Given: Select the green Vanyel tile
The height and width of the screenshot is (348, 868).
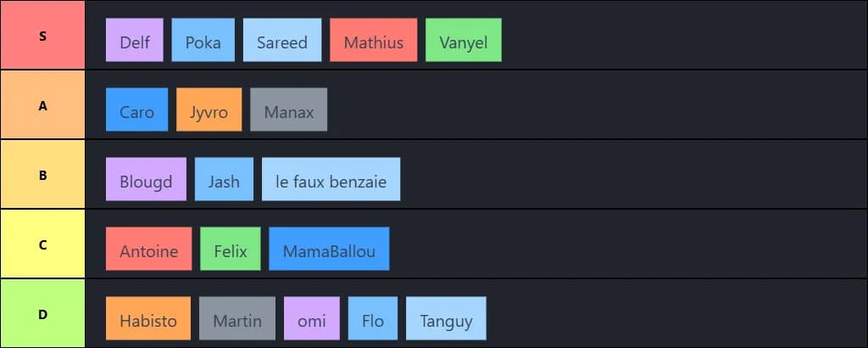Looking at the screenshot, I should [x=464, y=40].
